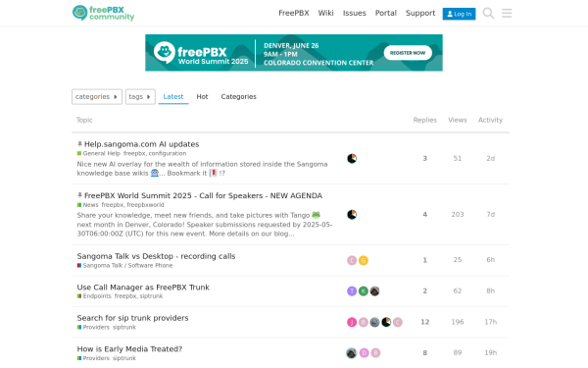Open FreePBX World Summit 2025 Call for Speakers topic
Screen dimensions: 588x368
point(203,195)
